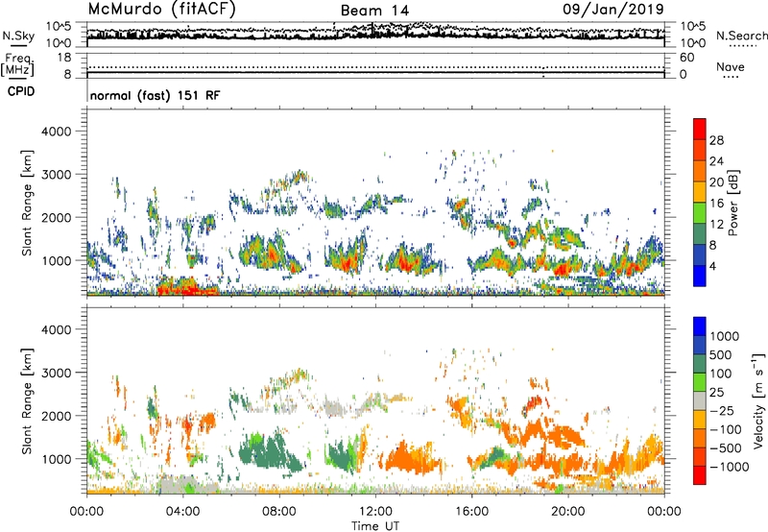Click the '4' label on the power color bar
This screenshot has height=532, width=768.
pos(712,266)
